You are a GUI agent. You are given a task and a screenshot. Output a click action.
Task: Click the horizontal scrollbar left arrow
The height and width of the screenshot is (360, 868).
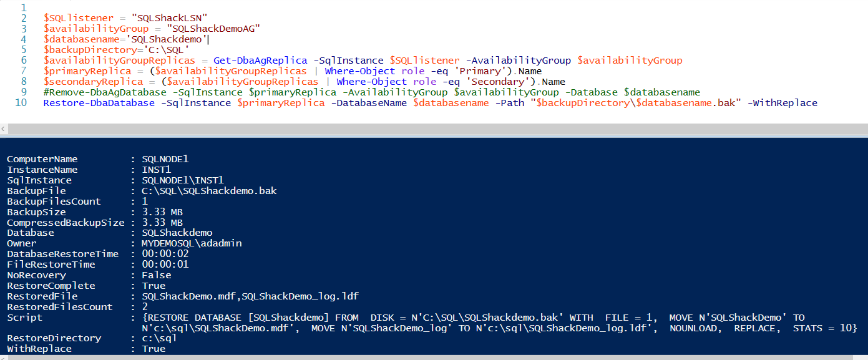click(4, 129)
